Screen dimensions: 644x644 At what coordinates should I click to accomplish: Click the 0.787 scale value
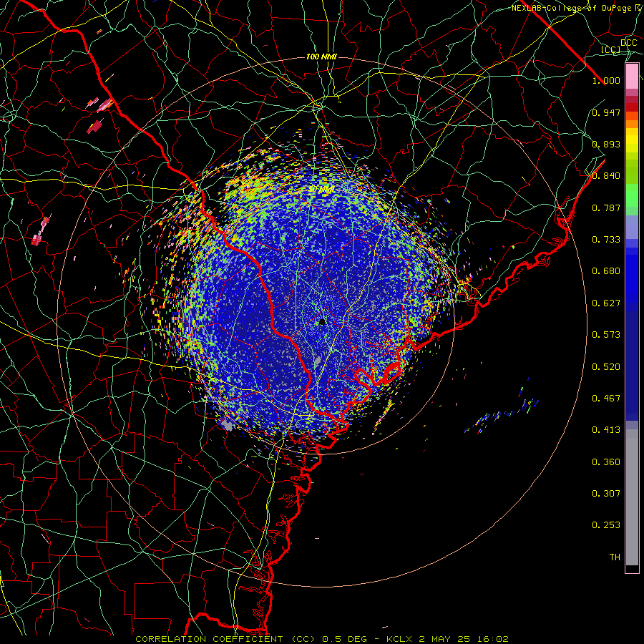point(606,208)
